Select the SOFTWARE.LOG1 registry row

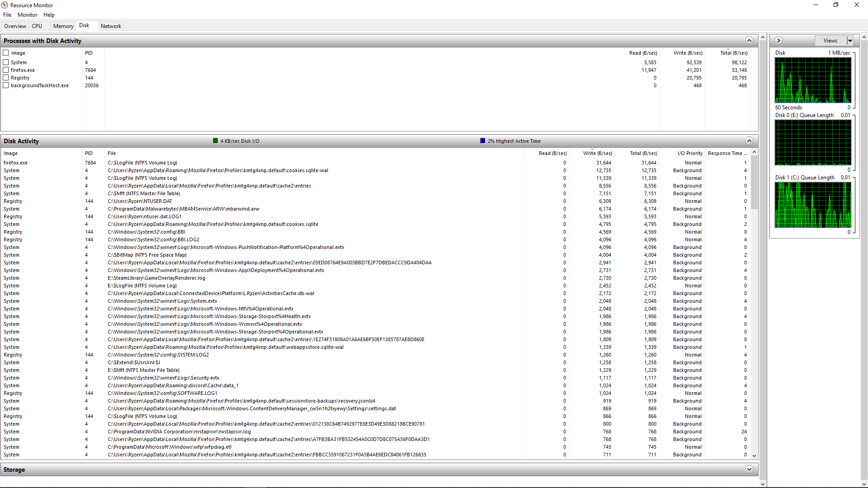375,393
